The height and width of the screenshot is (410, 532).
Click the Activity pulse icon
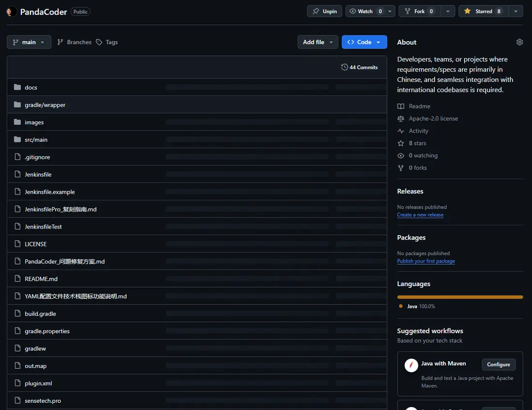click(401, 131)
